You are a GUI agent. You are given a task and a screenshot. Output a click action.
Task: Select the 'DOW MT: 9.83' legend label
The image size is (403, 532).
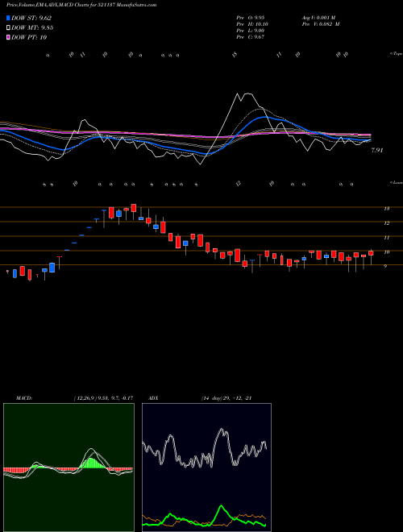[x=32, y=28]
